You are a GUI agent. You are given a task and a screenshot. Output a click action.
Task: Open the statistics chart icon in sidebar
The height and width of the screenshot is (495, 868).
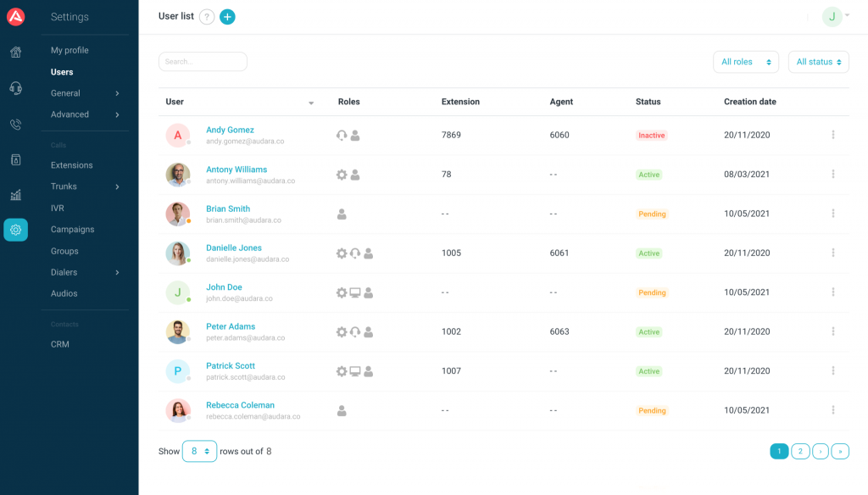[x=15, y=195]
